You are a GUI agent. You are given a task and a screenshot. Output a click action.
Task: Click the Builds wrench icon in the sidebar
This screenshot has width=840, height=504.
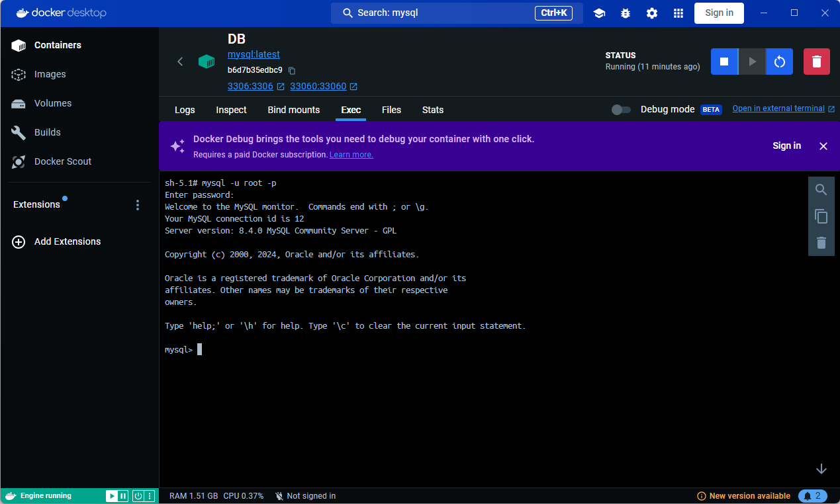click(19, 132)
